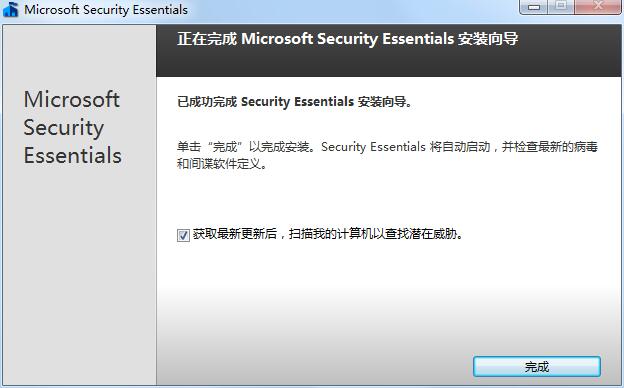Click the Security Essentials castle icon in title bar

pyautogui.click(x=10, y=9)
